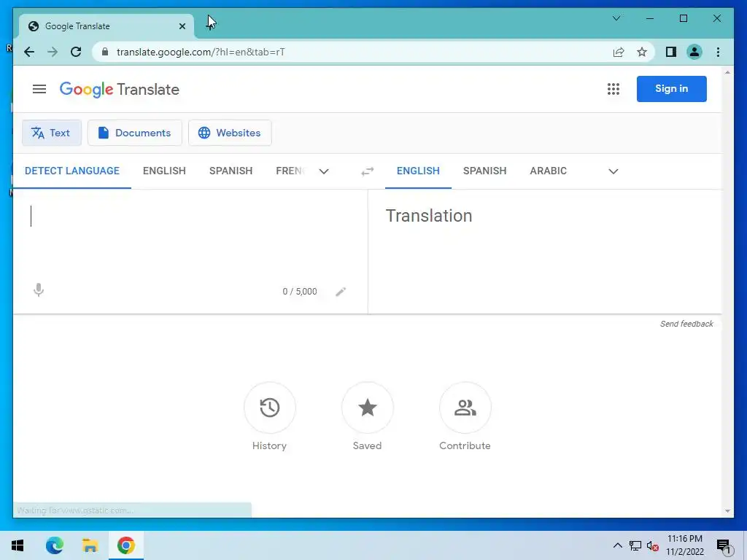Image resolution: width=747 pixels, height=560 pixels.
Task: Open the taskbar clock and date
Action: click(x=684, y=545)
